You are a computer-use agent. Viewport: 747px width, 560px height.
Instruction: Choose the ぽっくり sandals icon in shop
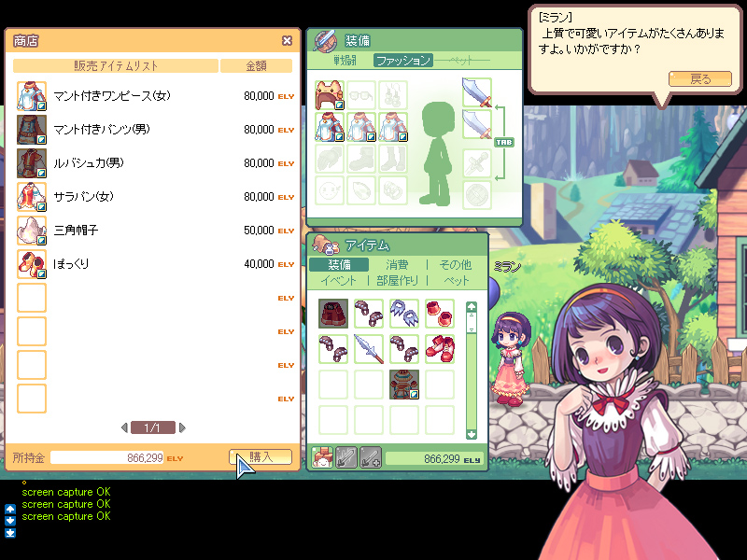[x=32, y=264]
